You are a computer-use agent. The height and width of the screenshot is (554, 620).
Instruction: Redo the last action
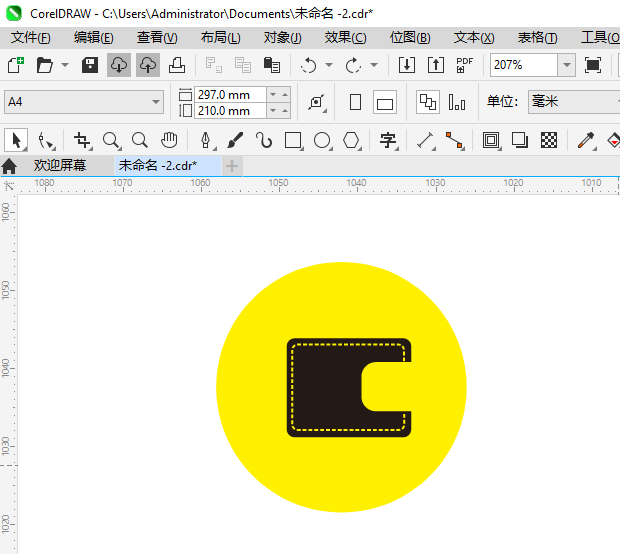pyautogui.click(x=353, y=65)
